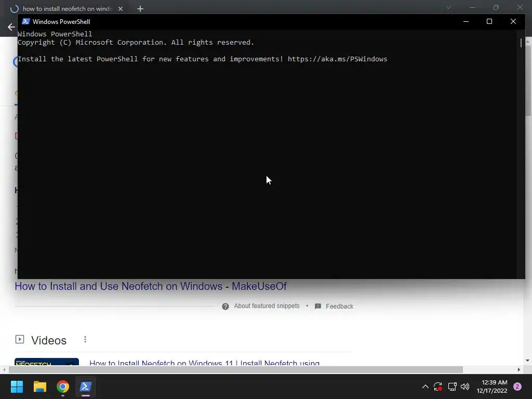Go back in the Chrome browser
The image size is (532, 399).
[x=11, y=27]
